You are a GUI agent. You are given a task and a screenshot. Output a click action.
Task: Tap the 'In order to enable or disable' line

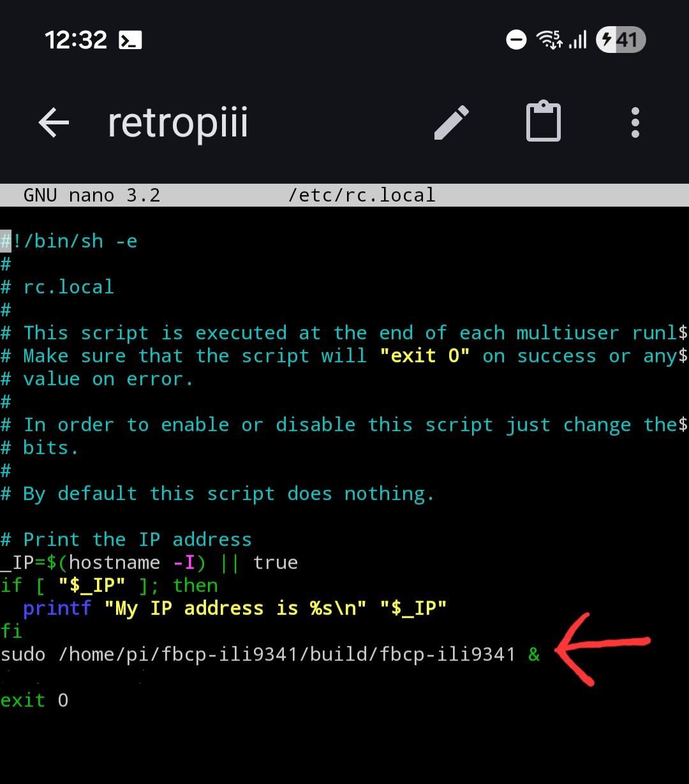click(344, 425)
